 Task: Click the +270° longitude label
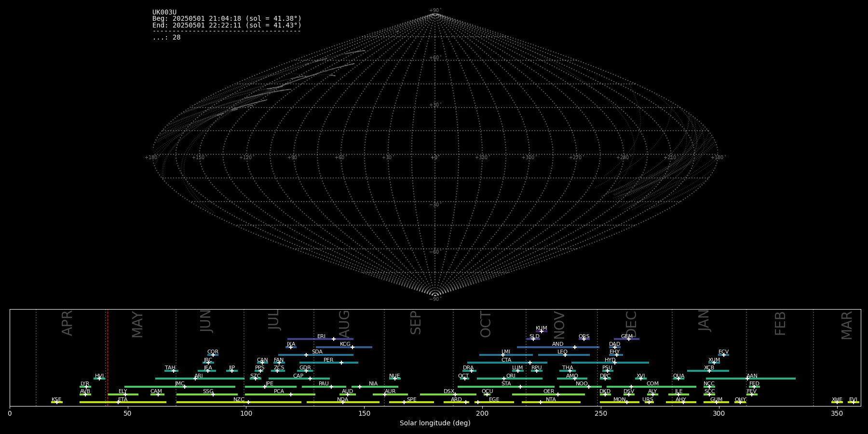point(576,158)
